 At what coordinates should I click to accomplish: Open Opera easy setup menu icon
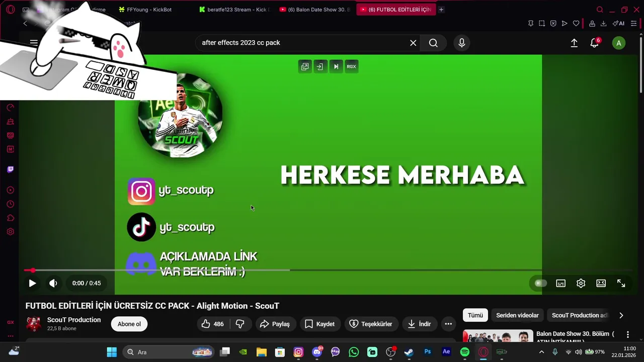click(x=633, y=24)
